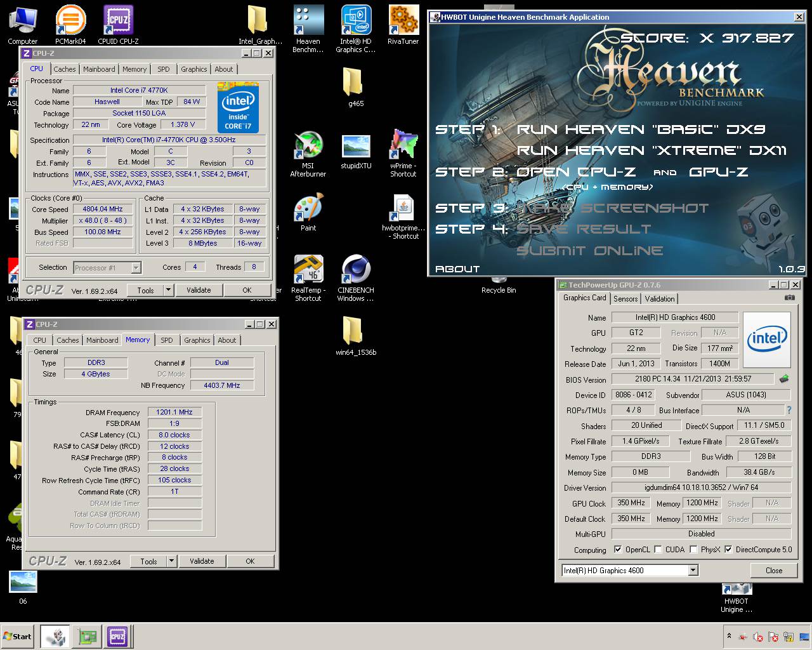The width and height of the screenshot is (812, 650).
Task: Click the DRAM Frequency 1201.1 MHz field
Action: (174, 412)
